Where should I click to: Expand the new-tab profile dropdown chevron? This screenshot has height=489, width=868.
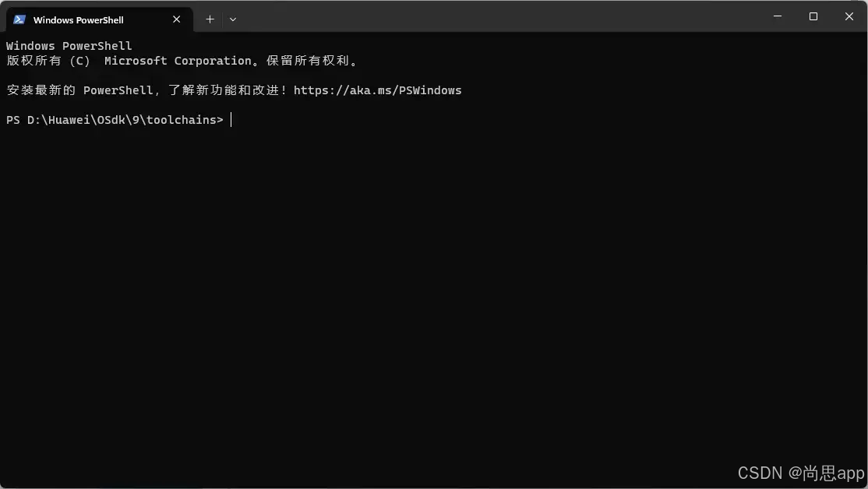point(233,19)
